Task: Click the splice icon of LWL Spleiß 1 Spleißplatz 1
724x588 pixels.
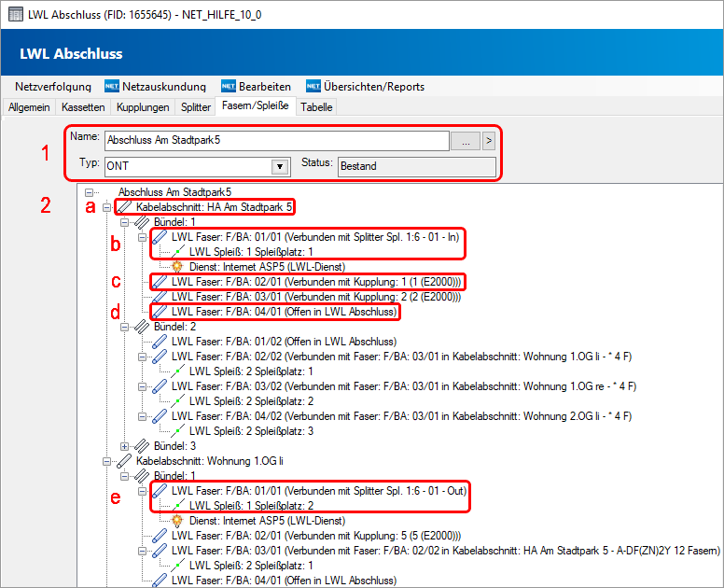Action: click(x=176, y=252)
